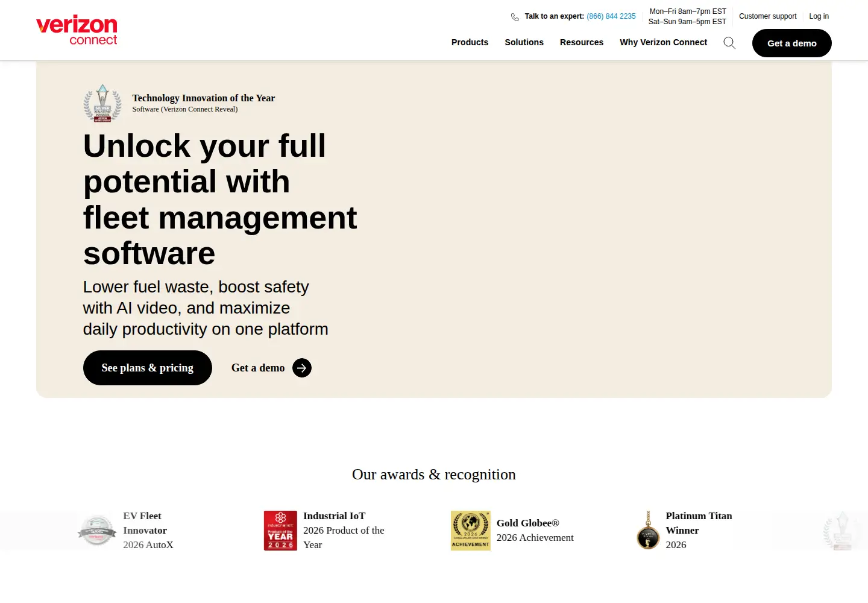Click the Gold Globee® title
This screenshot has height=603, width=868.
pos(528,523)
